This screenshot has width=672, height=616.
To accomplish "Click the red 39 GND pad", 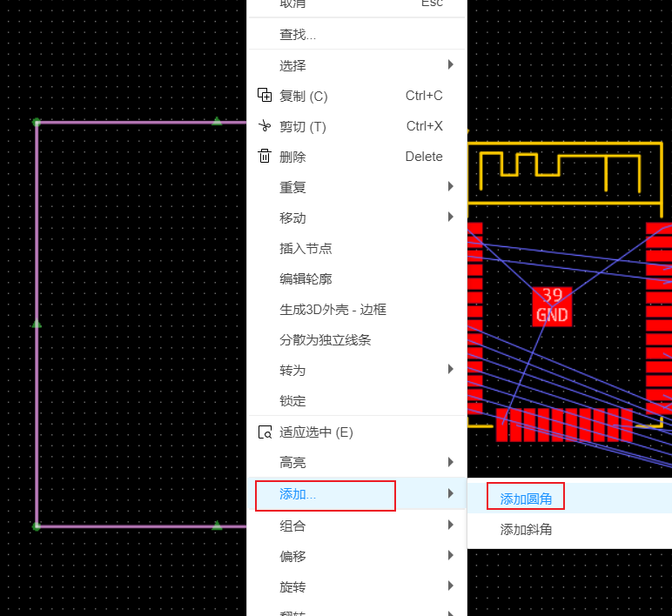I will (x=552, y=306).
